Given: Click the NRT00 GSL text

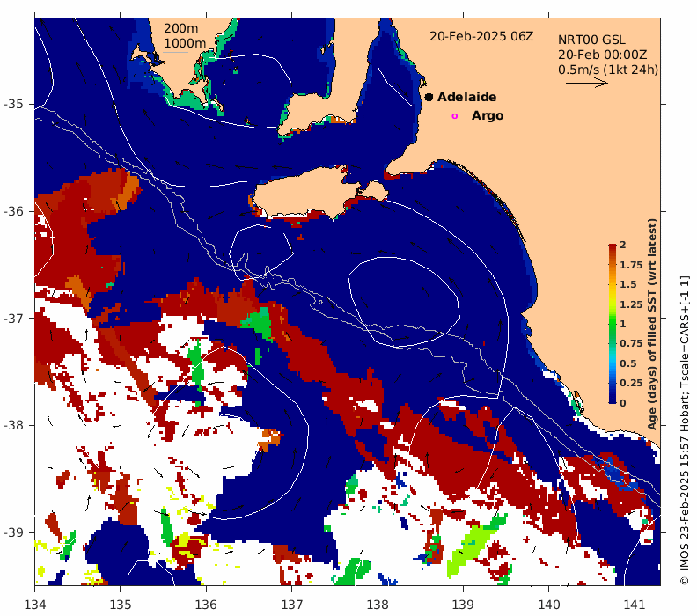Looking at the screenshot, I should (591, 40).
